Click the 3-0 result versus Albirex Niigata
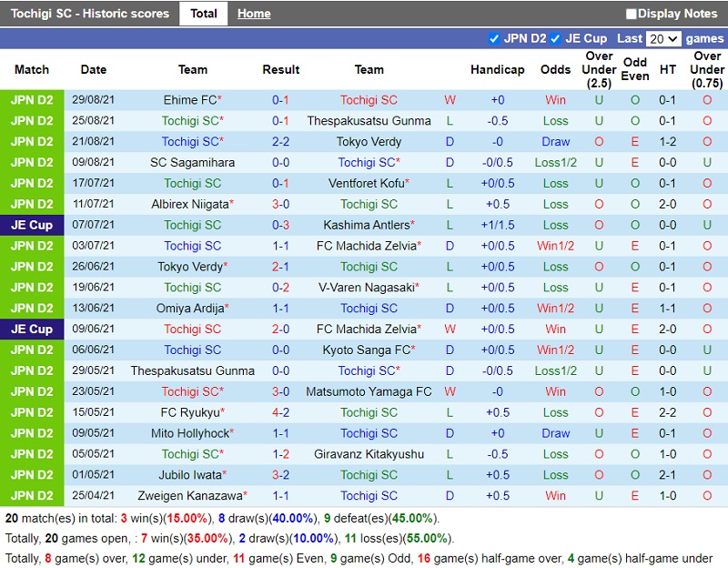The image size is (728, 568). point(280,205)
